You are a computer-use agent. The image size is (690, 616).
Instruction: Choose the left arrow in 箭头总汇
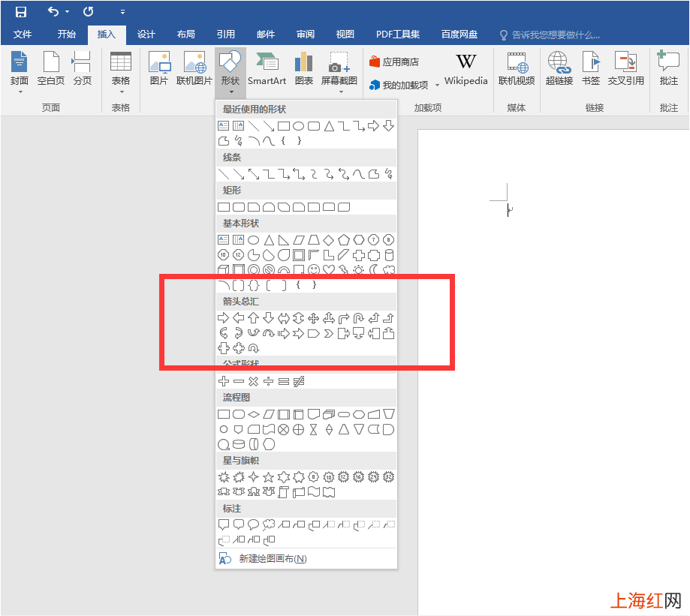click(239, 318)
